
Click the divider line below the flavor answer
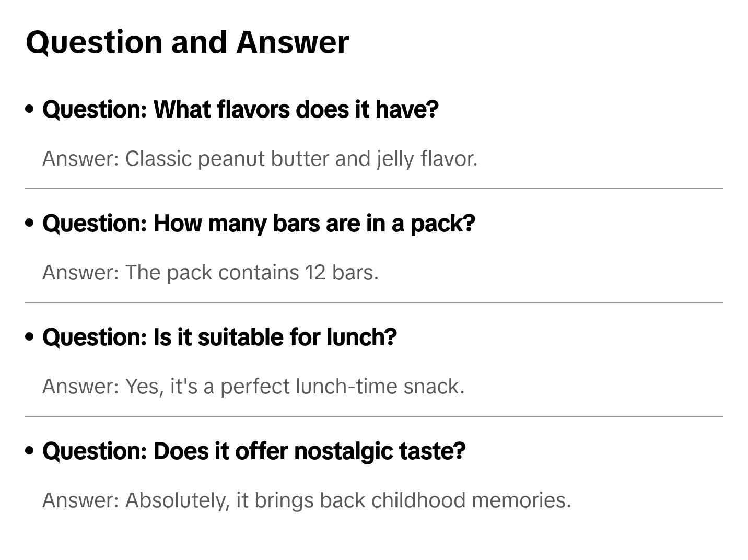coord(374,189)
